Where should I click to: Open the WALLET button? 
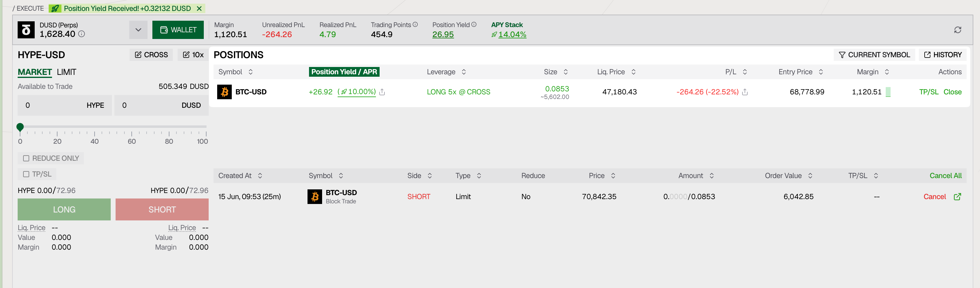click(178, 30)
